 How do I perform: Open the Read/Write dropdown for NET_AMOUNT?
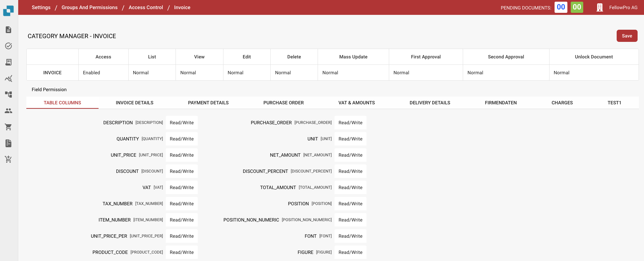coord(350,155)
